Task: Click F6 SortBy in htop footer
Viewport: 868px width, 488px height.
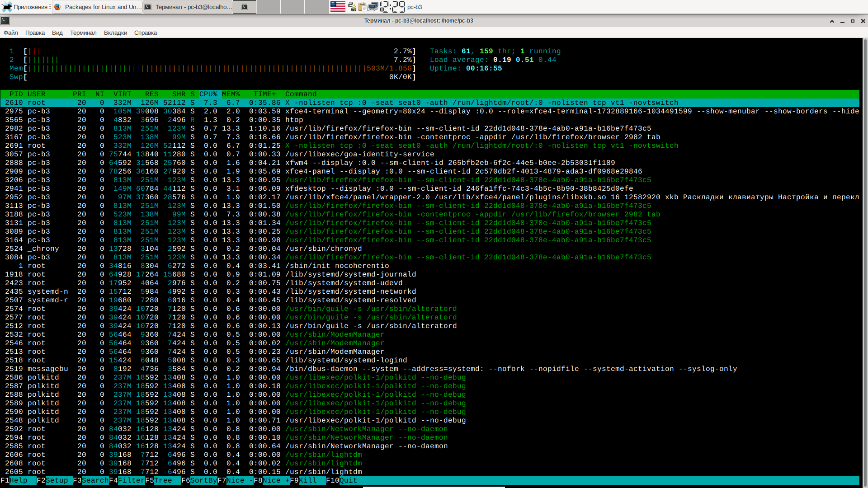Action: (199, 480)
